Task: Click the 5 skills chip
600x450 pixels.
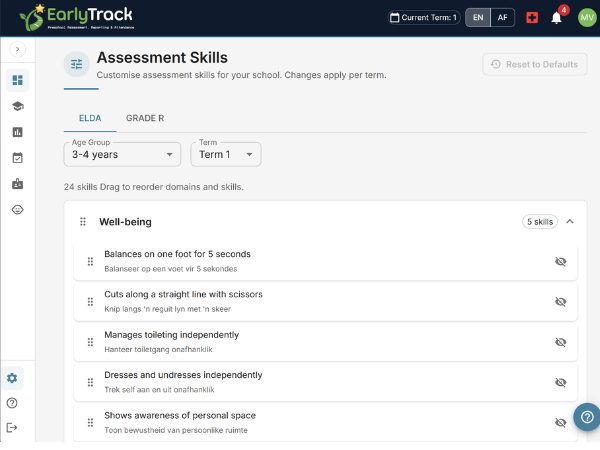Action: (x=540, y=222)
